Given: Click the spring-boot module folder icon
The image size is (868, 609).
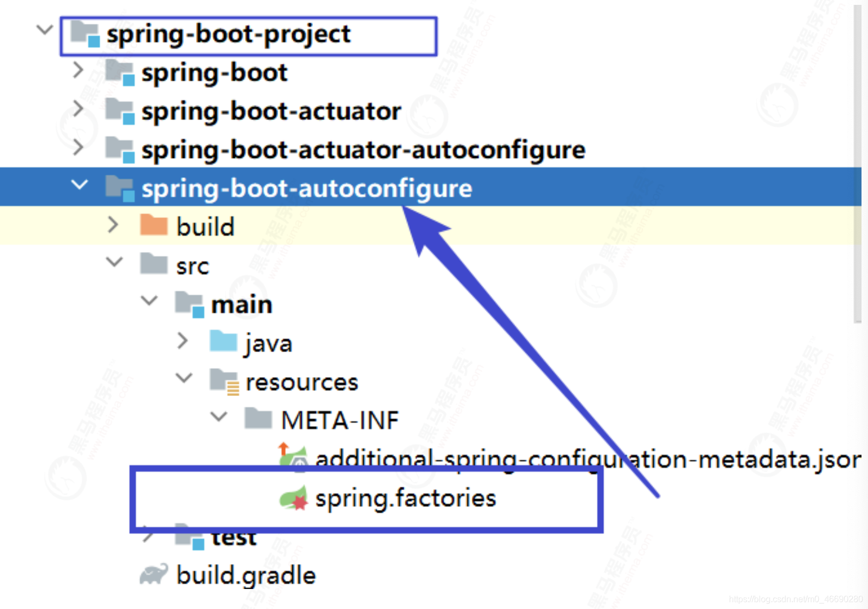Looking at the screenshot, I should (x=120, y=72).
